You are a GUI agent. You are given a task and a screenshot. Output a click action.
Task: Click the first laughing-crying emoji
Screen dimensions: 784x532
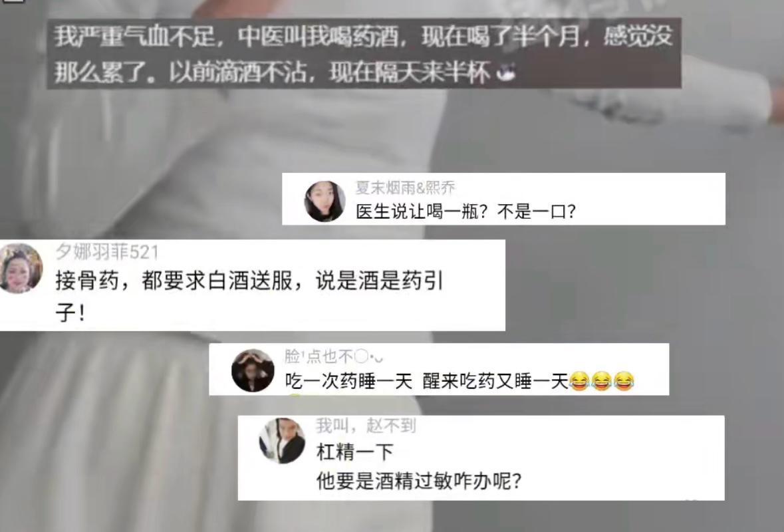(x=579, y=382)
